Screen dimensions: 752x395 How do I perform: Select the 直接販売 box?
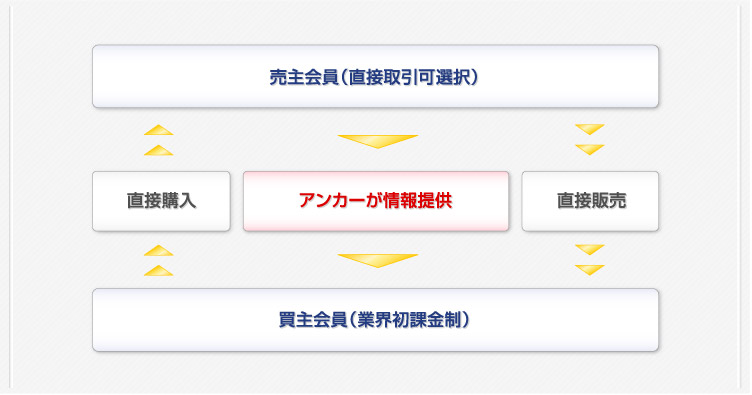[590, 201]
